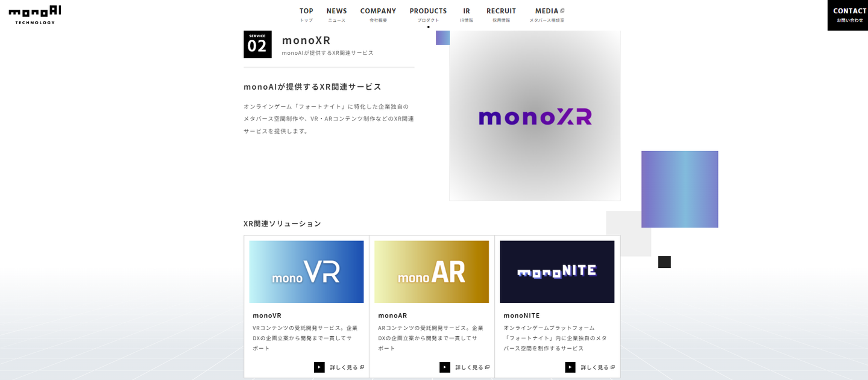Click the external link icon beside MEDIA

pyautogui.click(x=562, y=11)
